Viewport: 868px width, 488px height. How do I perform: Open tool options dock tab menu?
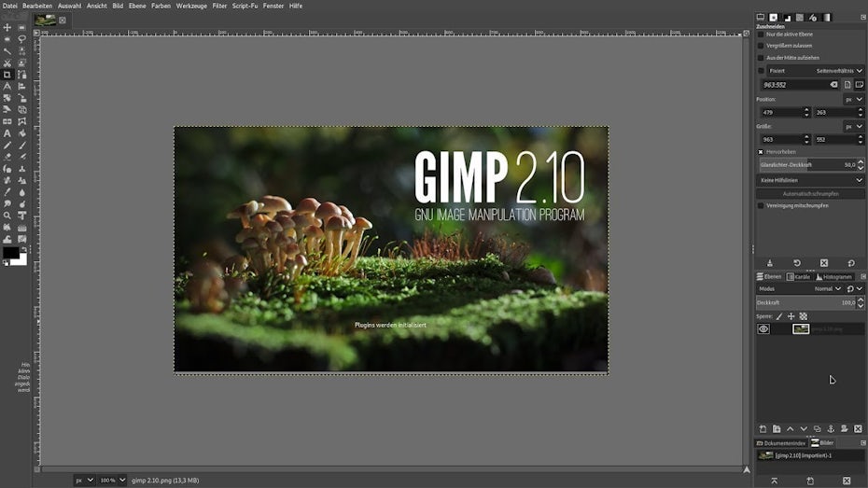coord(863,18)
